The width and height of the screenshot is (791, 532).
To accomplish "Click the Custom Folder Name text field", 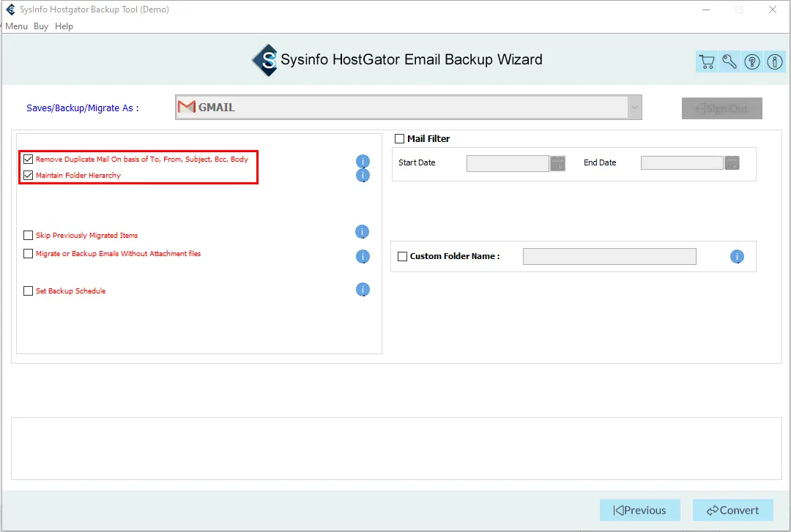I will [x=609, y=256].
